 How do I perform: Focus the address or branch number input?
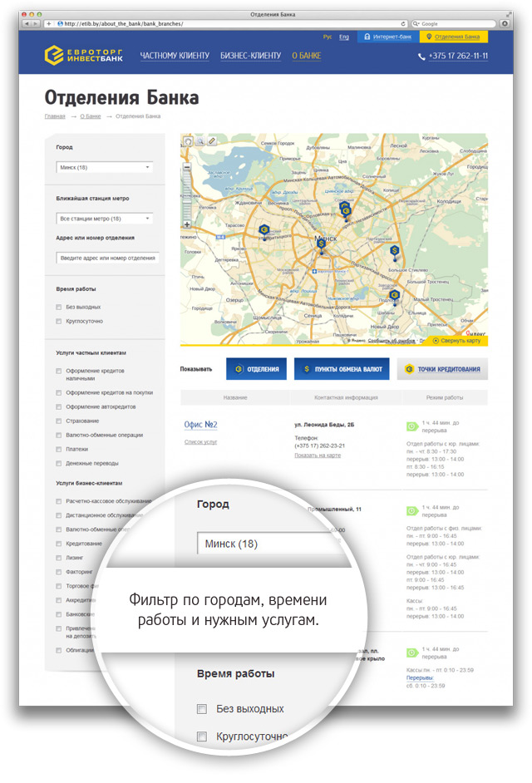pos(107,259)
